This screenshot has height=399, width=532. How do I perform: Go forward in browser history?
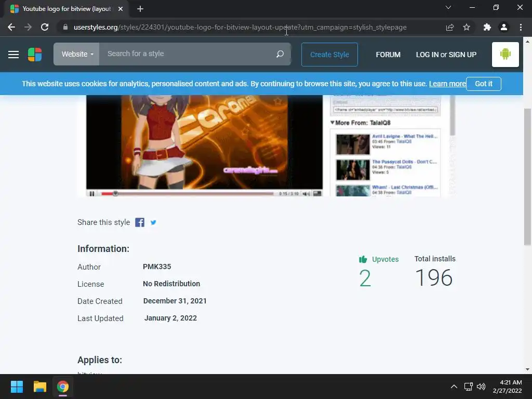click(28, 27)
